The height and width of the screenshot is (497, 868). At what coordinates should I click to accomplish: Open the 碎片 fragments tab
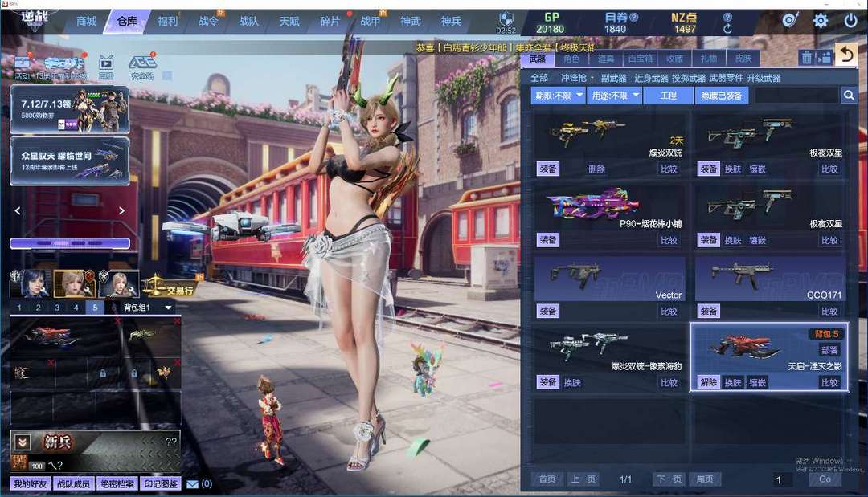(330, 21)
